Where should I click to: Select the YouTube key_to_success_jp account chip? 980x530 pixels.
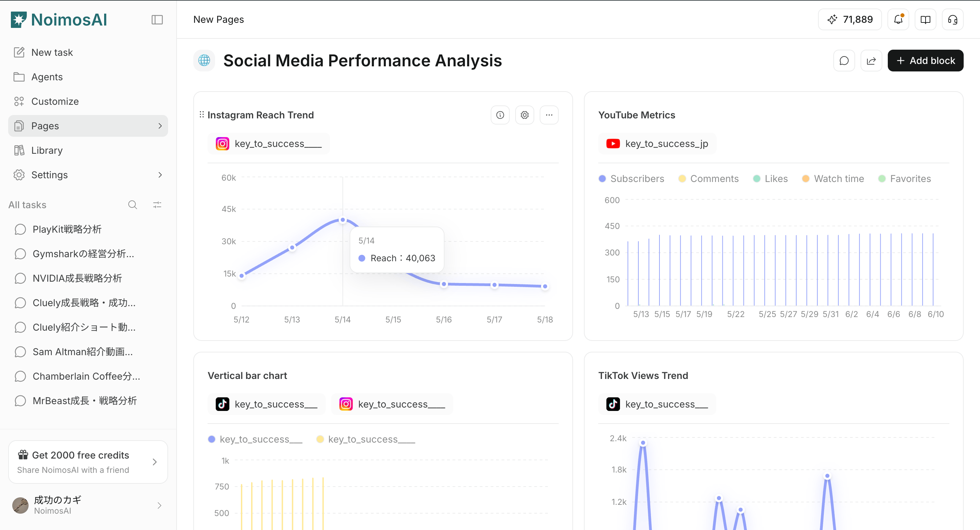tap(657, 144)
